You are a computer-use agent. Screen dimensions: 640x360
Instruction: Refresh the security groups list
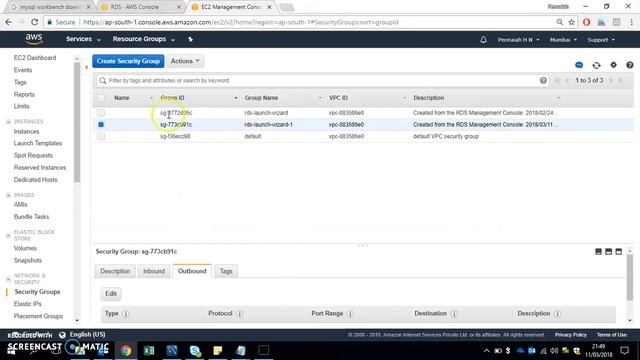coord(596,65)
